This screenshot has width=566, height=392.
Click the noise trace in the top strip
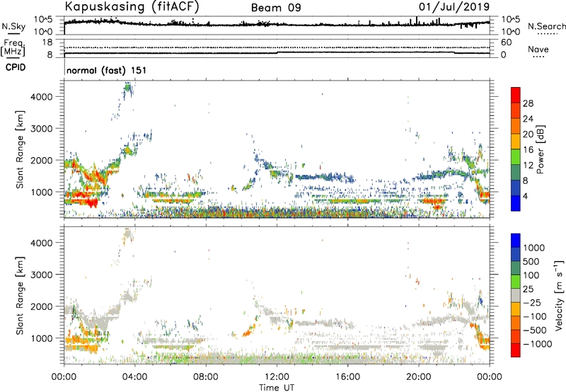[277, 24]
